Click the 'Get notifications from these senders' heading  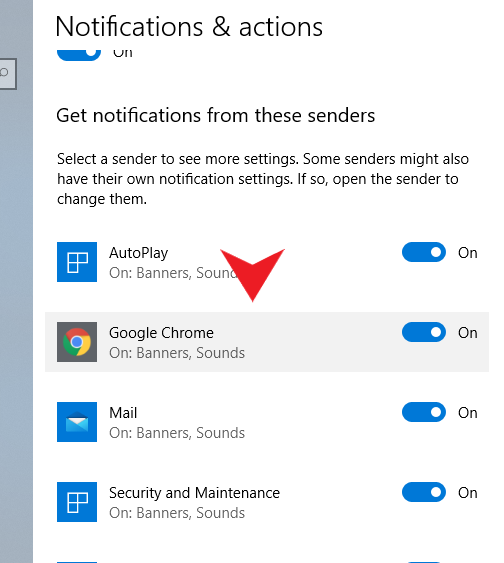click(x=216, y=116)
